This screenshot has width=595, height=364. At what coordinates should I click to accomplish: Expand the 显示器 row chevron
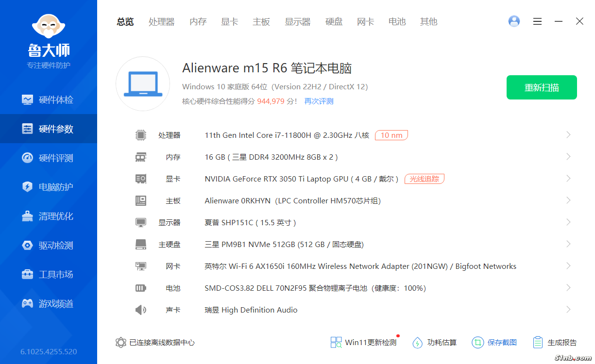[x=568, y=222]
